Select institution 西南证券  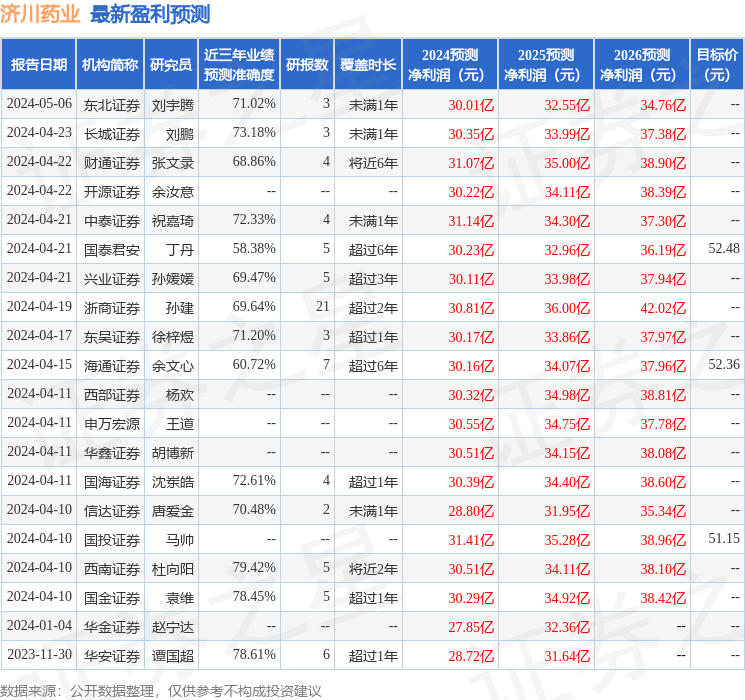coord(112,569)
